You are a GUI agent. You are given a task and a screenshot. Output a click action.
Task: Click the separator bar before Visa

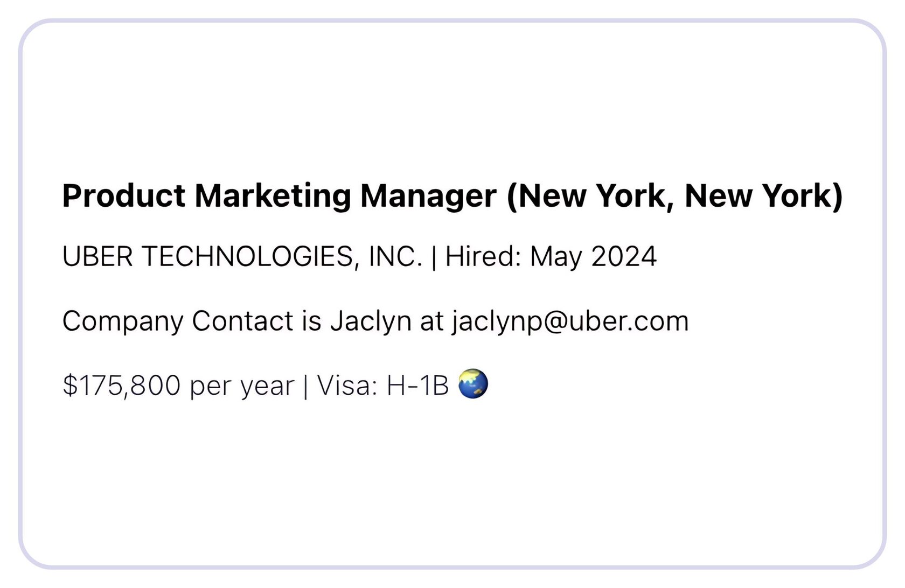click(x=306, y=387)
